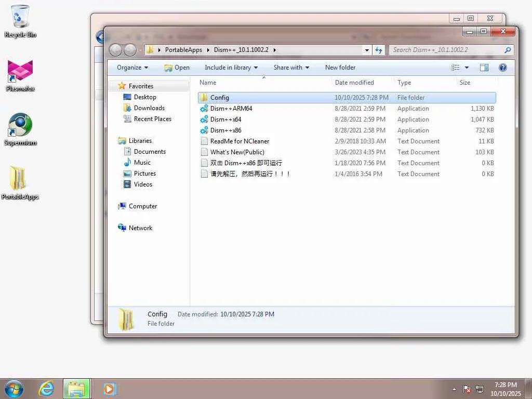Open the Documents library
The image size is (532, 399).
(150, 151)
